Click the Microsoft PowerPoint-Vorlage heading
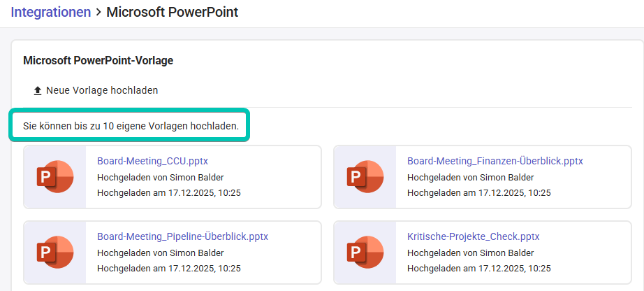The image size is (644, 291). pos(98,61)
